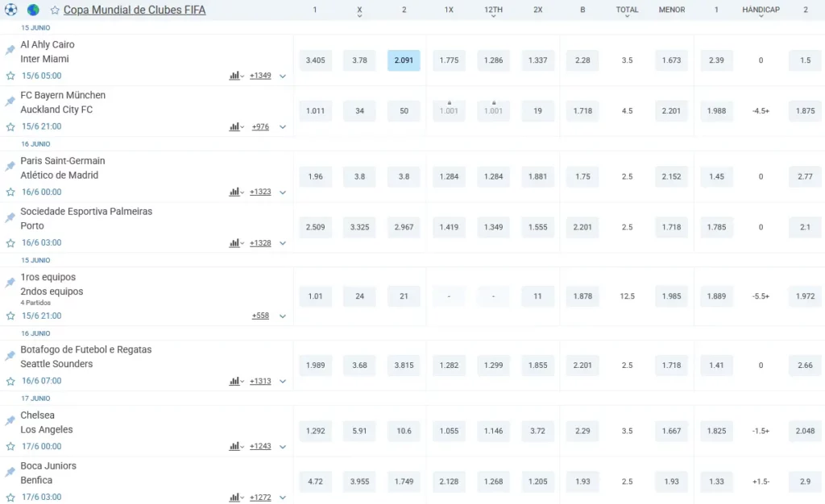Select Porto win odds 2.967
Image resolution: width=825 pixels, height=504 pixels.
coord(404,227)
